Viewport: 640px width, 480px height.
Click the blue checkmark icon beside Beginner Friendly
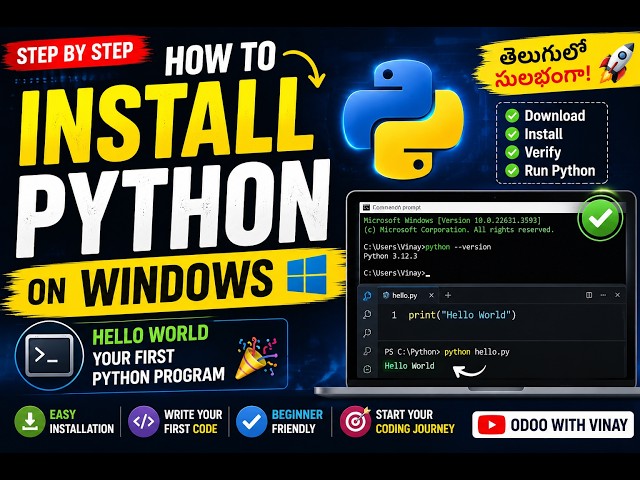click(251, 422)
